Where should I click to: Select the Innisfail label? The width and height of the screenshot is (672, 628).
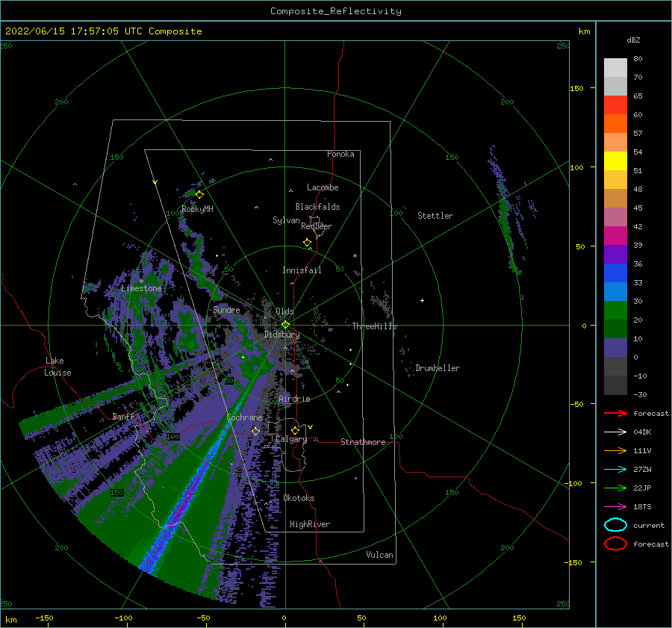[x=302, y=270]
